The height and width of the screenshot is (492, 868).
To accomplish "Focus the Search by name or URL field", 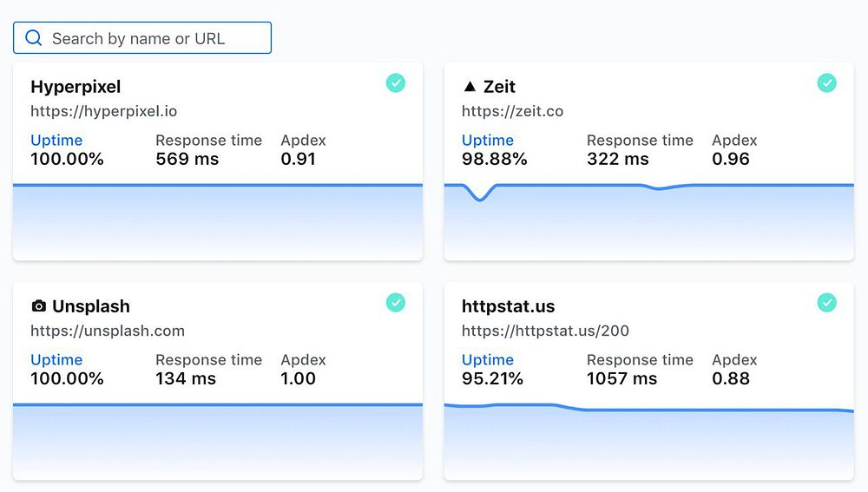I will pos(142,37).
